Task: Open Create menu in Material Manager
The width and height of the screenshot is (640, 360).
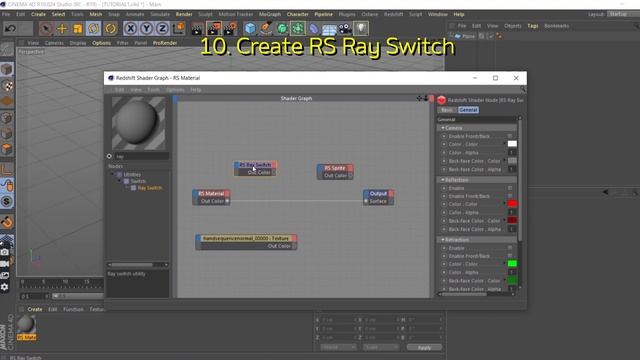Action: [35, 309]
